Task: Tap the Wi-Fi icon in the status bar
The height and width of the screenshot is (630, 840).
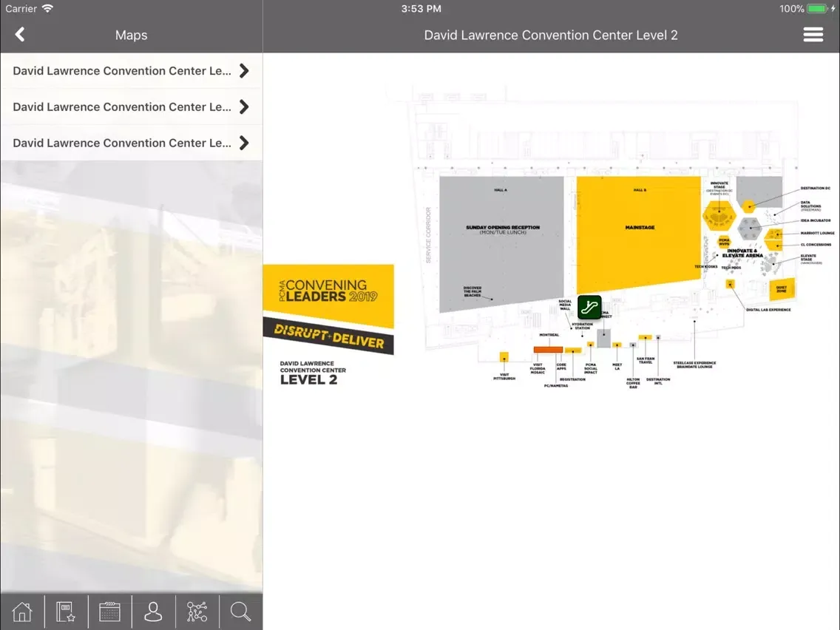Action: click(x=47, y=9)
